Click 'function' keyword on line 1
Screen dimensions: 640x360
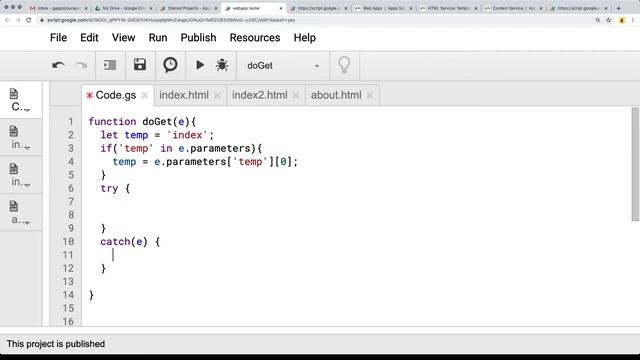point(112,122)
